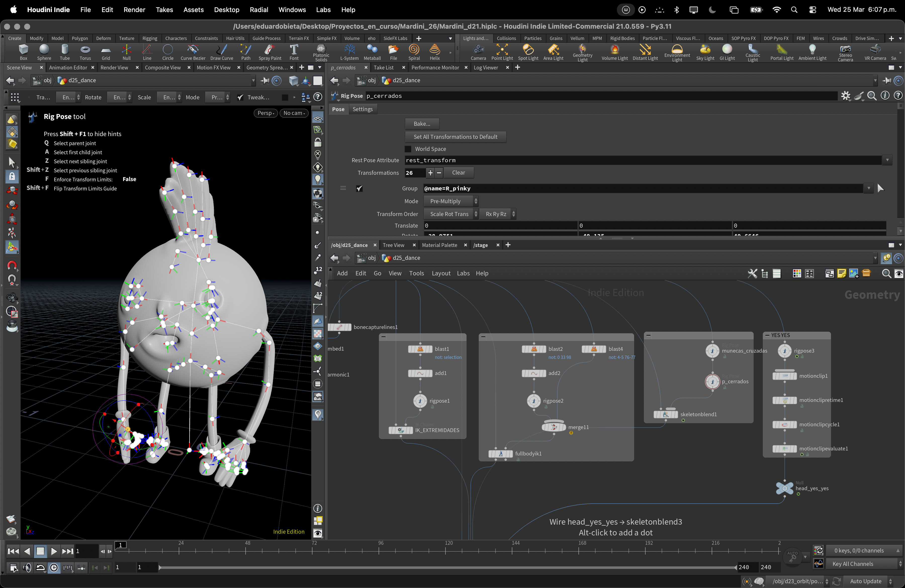Open the Persp viewport camera menu
The image size is (905, 588).
(x=265, y=113)
